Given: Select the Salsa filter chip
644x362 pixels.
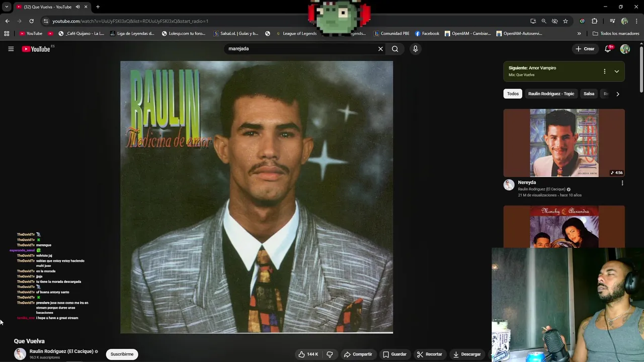Looking at the screenshot, I should pyautogui.click(x=589, y=94).
